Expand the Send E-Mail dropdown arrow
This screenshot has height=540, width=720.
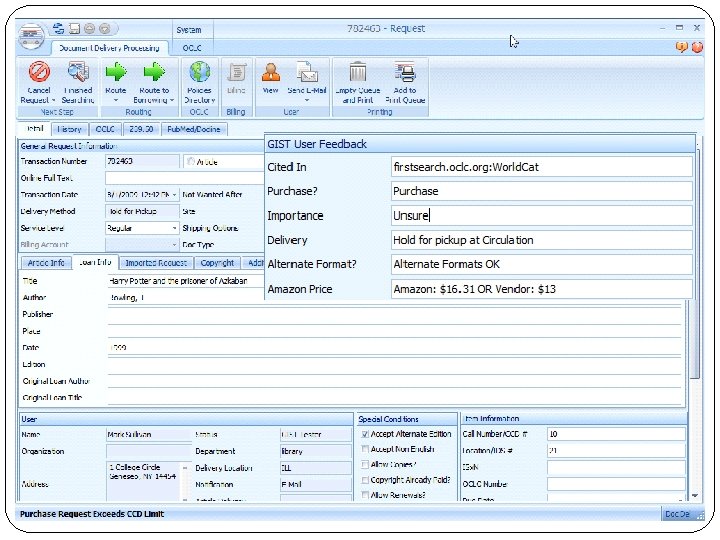tap(307, 100)
